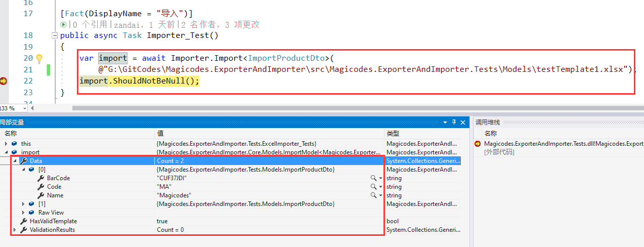This screenshot has height=247, width=644.
Task: Open visualizer dropdown arrow for Code row
Action: point(380,187)
